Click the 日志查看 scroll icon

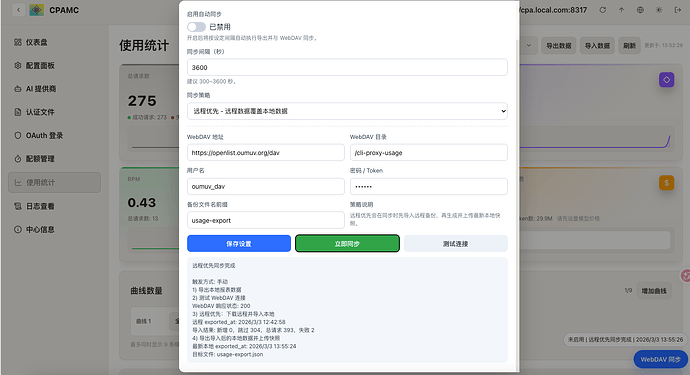point(18,206)
